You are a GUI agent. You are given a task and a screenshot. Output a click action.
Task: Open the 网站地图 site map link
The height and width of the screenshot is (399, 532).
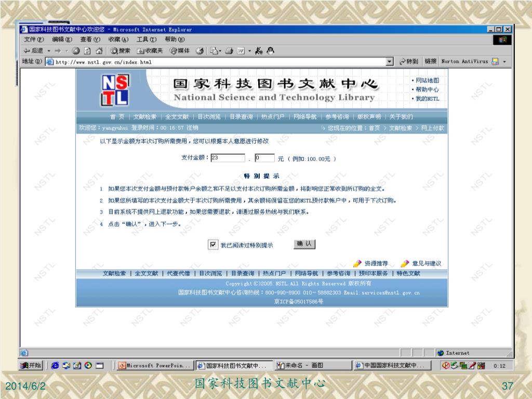click(x=427, y=81)
